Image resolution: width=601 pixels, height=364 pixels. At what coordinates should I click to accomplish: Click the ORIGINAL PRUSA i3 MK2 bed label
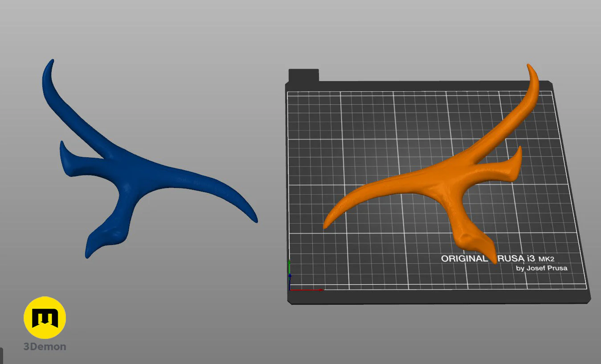(498, 258)
